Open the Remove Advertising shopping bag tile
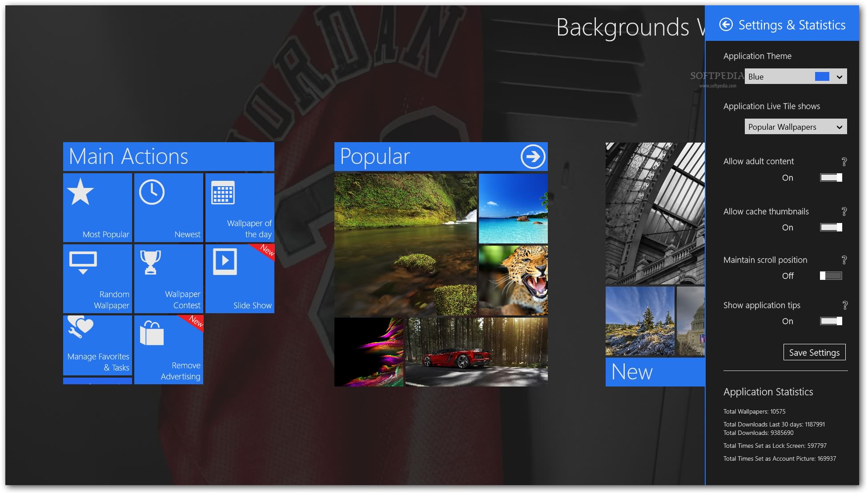 (169, 350)
